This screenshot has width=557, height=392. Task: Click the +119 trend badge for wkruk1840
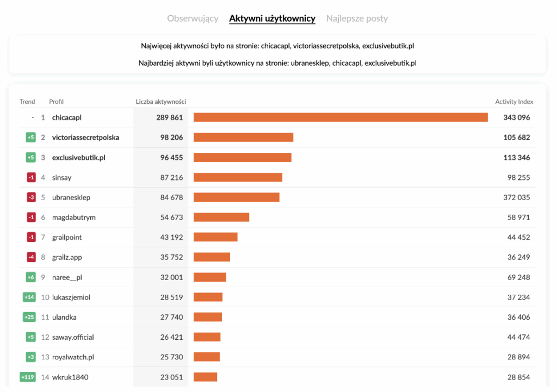(28, 377)
